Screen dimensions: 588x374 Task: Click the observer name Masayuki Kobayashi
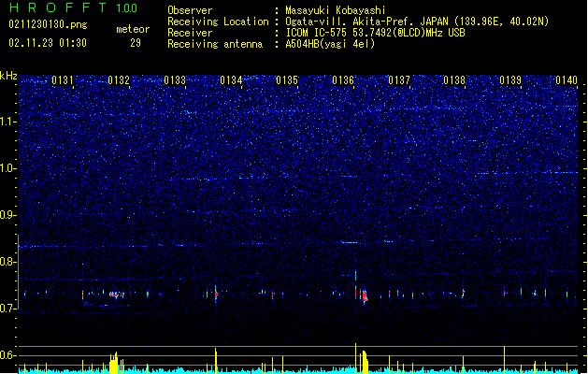[336, 10]
